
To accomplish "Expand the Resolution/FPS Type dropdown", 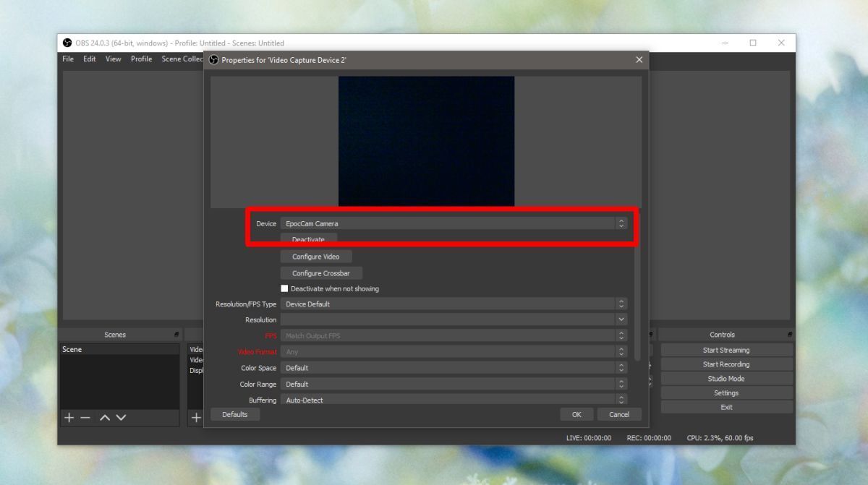I will coord(453,304).
